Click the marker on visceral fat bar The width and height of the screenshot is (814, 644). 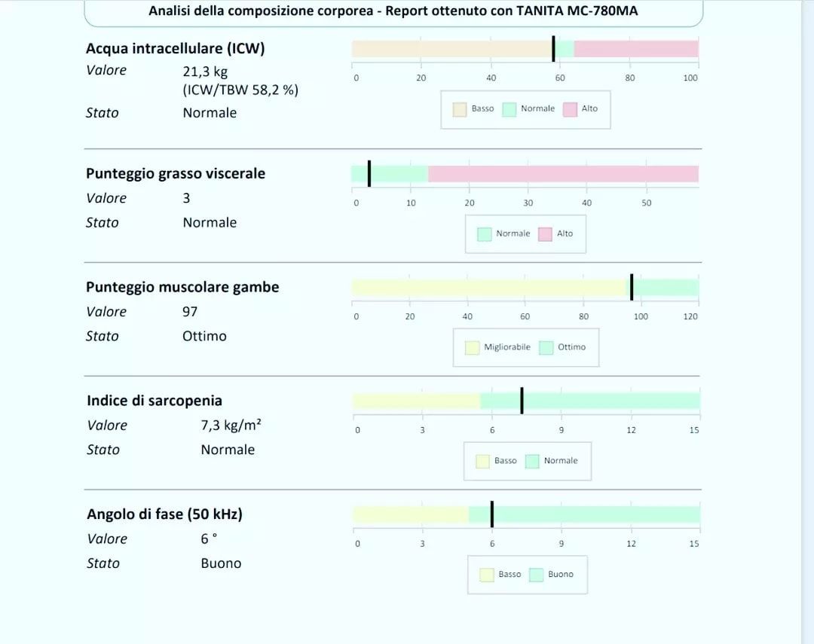tap(369, 173)
